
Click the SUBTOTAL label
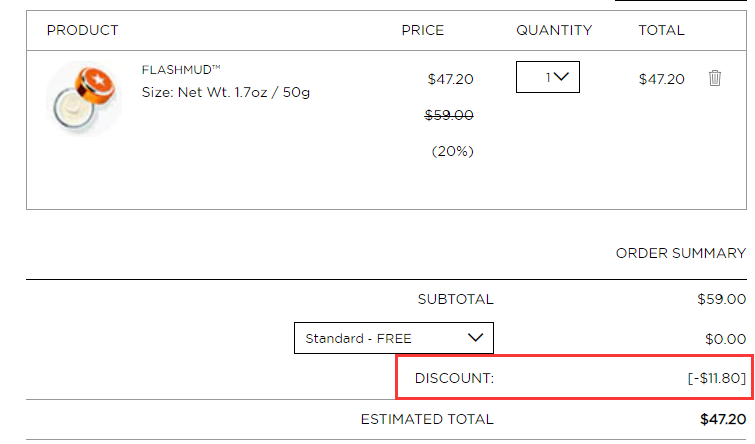[456, 300]
